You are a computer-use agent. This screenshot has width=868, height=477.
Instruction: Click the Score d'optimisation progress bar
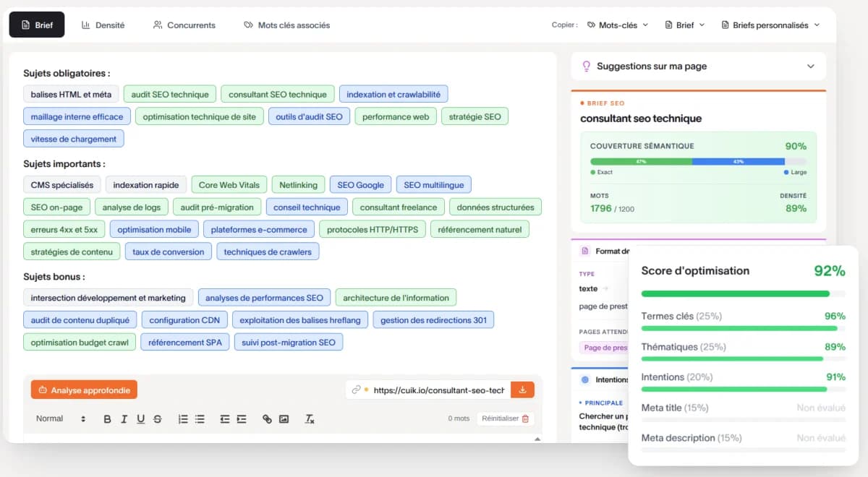point(744,293)
